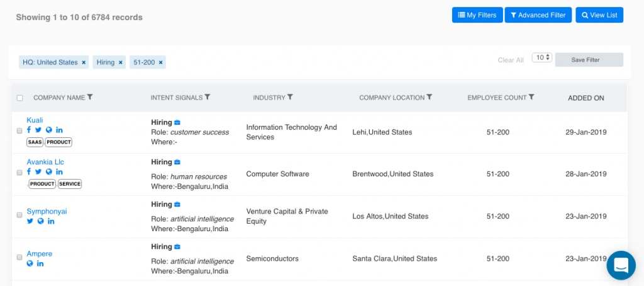This screenshot has height=286, width=644.
Task: Click the Save Filter button
Action: click(x=589, y=60)
